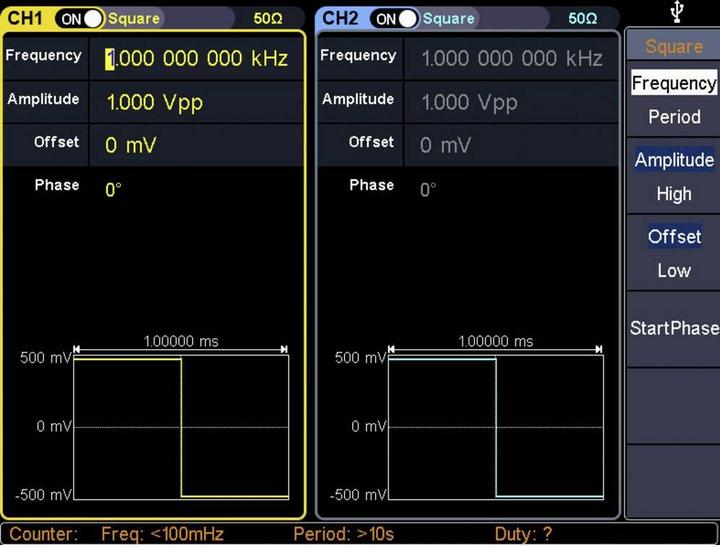
Task: Click the CH1 Offset row label
Action: pos(56,142)
